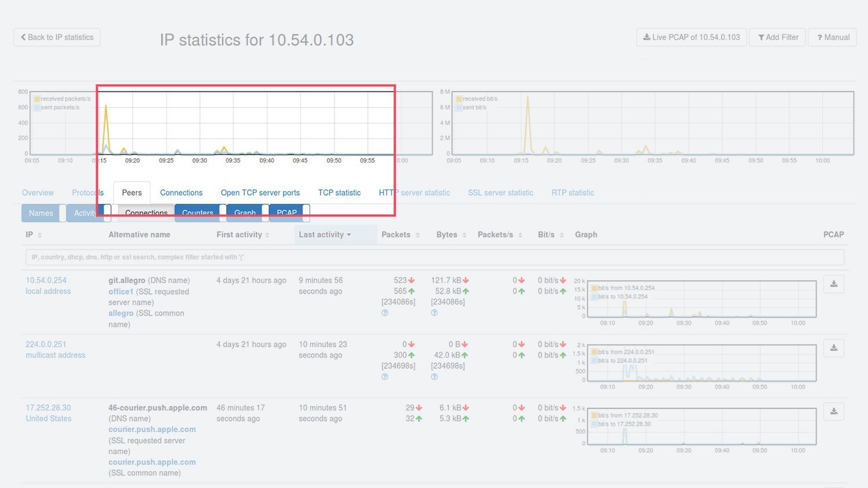This screenshot has width=868, height=488.
Task: Click help icon under 224.0.0.251 bytes value
Action: pyautogui.click(x=434, y=377)
